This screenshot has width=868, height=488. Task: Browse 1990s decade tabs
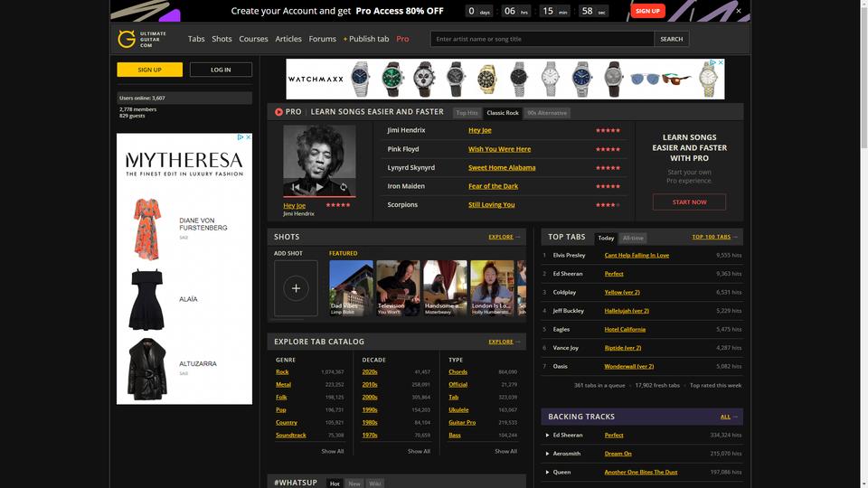(370, 410)
